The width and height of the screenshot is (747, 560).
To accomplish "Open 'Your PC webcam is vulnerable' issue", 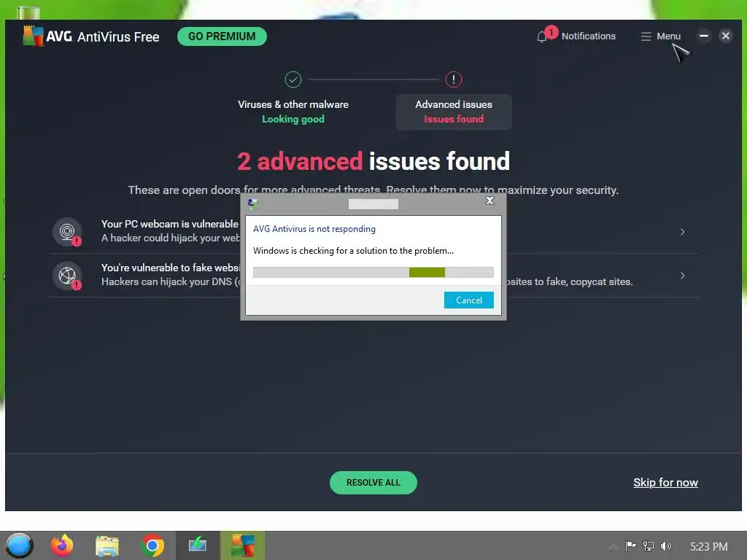I will coord(373,231).
